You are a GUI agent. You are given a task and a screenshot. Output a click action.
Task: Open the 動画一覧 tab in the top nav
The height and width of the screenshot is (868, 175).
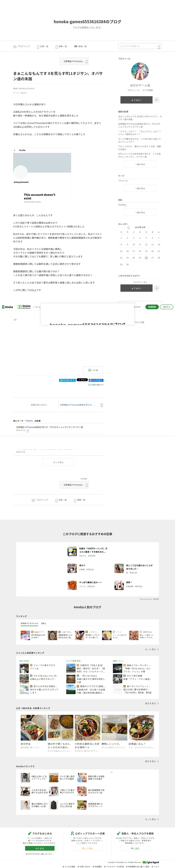80,46
